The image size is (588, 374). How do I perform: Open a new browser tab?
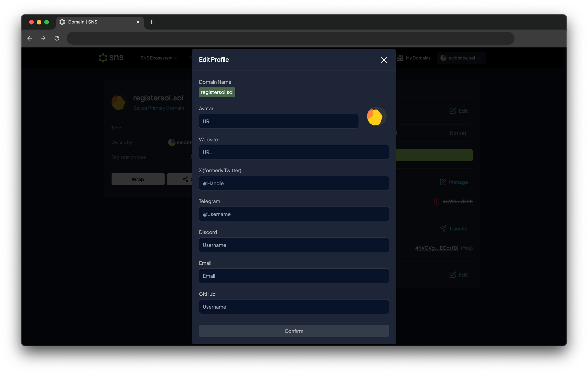coord(151,22)
